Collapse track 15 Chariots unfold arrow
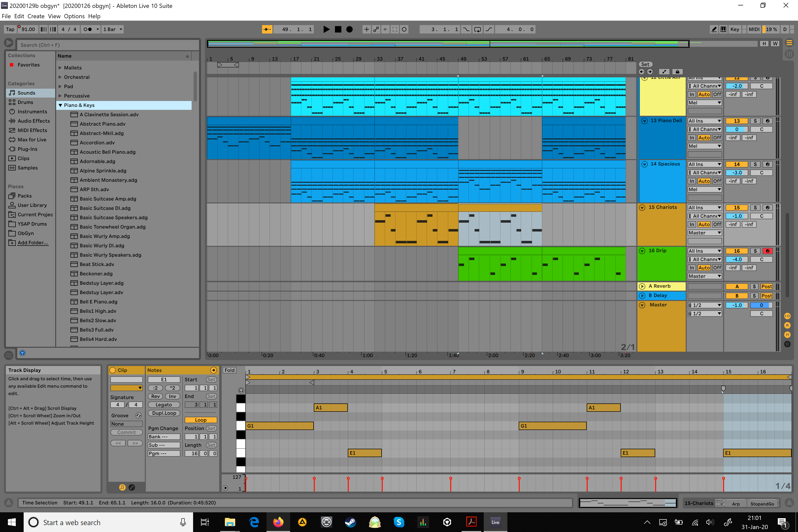This screenshot has height=532, width=798. click(642, 208)
